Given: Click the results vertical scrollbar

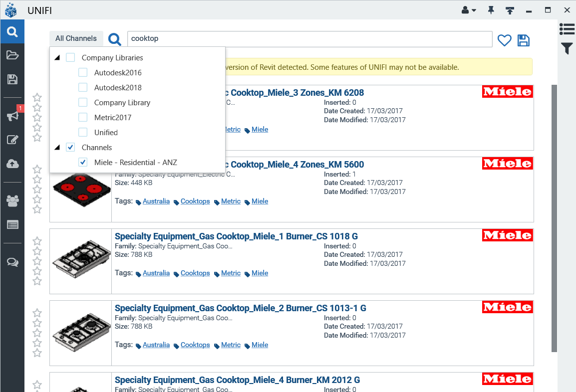Looking at the screenshot, I should pos(555,218).
